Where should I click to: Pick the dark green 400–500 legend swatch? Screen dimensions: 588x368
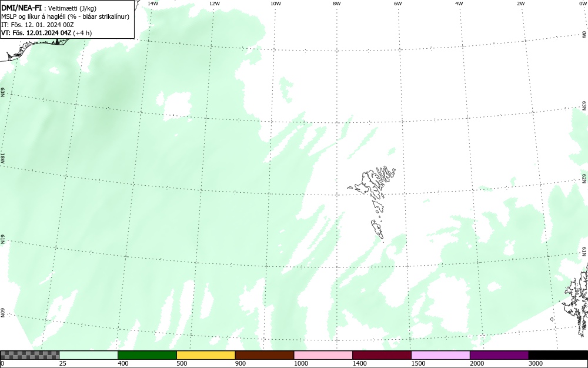tap(147, 355)
